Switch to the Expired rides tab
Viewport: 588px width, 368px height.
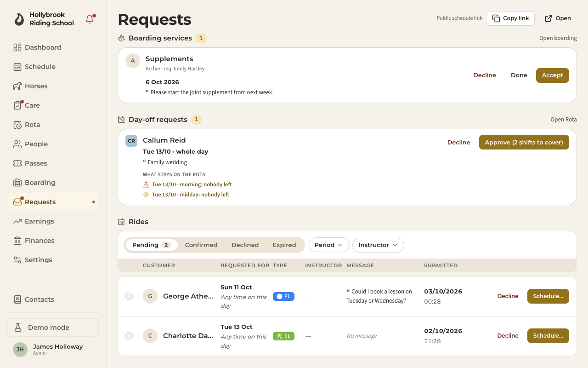(x=284, y=245)
